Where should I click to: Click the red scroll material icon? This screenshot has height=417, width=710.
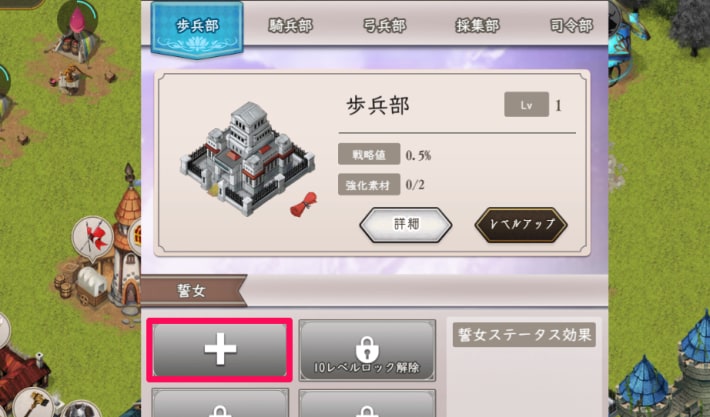pos(304,204)
